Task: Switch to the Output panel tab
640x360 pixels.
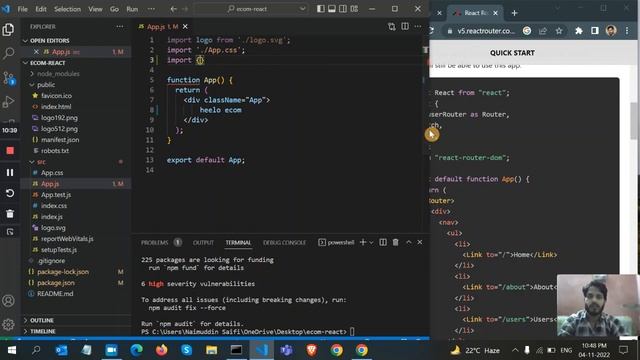Action: click(203, 242)
